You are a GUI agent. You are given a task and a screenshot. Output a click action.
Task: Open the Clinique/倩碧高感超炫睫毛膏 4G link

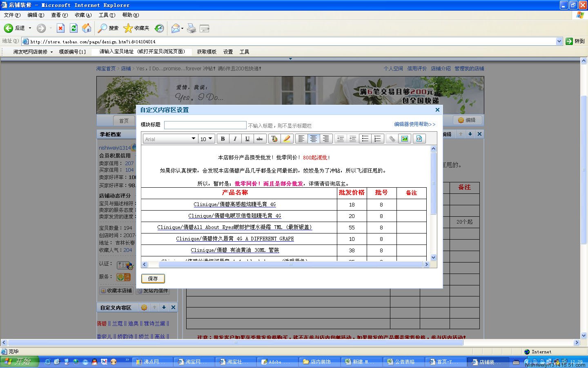click(x=235, y=204)
